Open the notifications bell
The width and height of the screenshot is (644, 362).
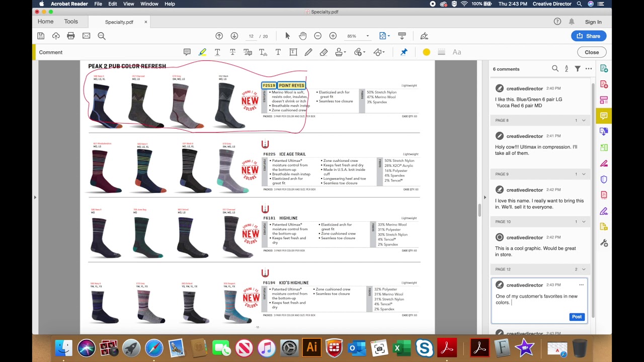coord(572,22)
